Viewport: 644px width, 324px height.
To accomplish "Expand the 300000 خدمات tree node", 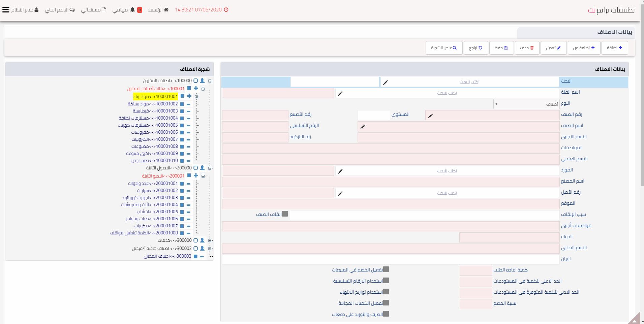I will [x=210, y=240].
